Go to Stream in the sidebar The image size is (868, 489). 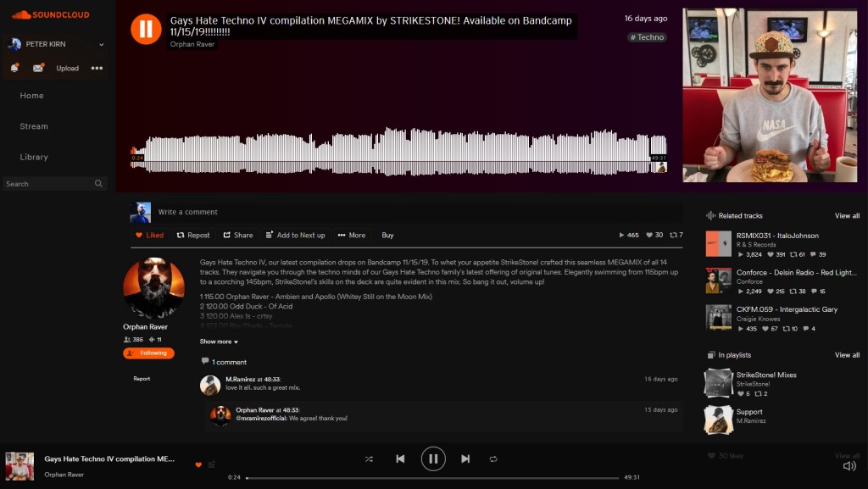coord(34,126)
